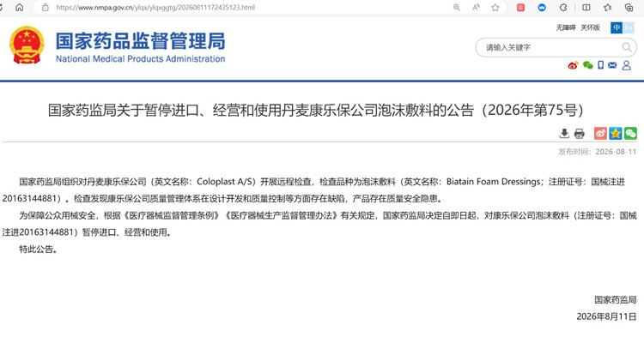Click the 《医疗器械监督管理条例》 text
This screenshot has height=343, width=644.
(x=171, y=215)
